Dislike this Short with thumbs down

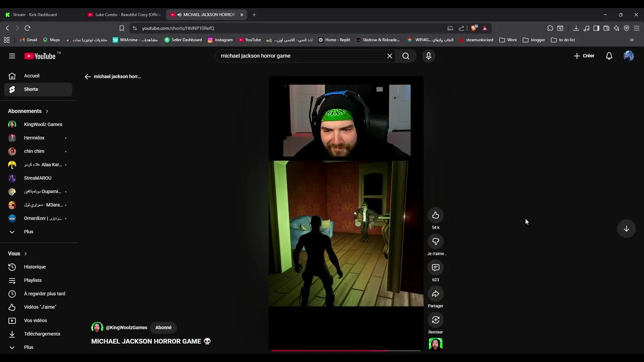click(x=436, y=241)
